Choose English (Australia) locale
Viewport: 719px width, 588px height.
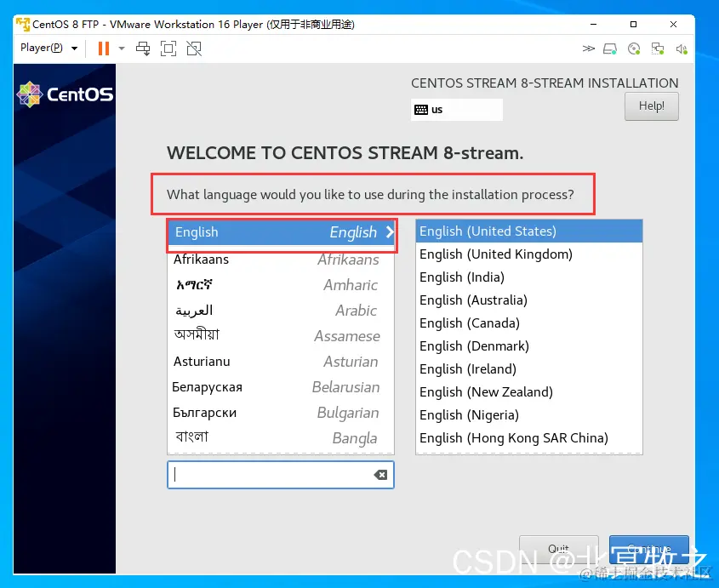coord(528,300)
